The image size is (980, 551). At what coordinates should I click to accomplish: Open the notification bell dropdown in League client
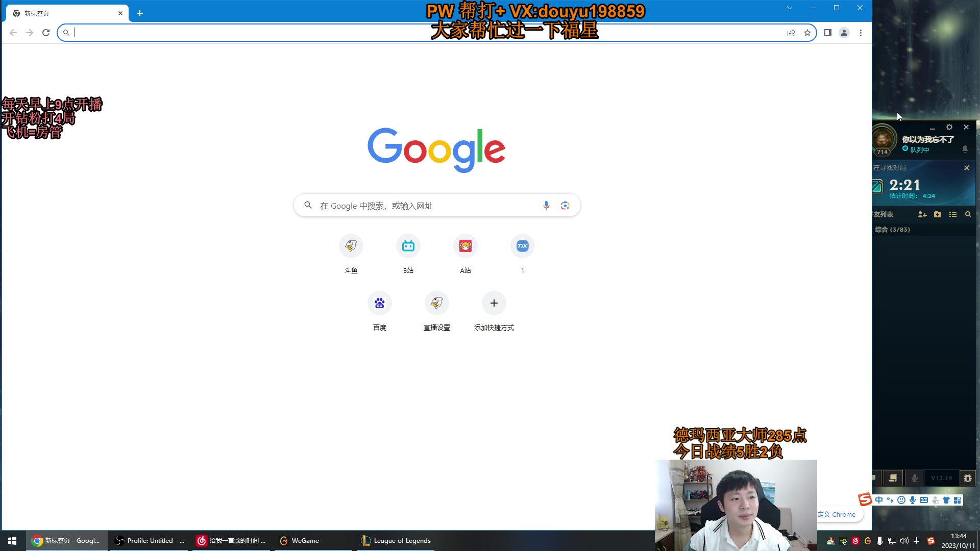[965, 149]
